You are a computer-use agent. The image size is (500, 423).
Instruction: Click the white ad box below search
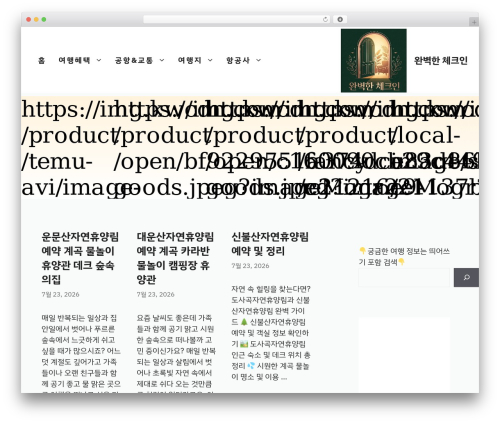(404, 355)
